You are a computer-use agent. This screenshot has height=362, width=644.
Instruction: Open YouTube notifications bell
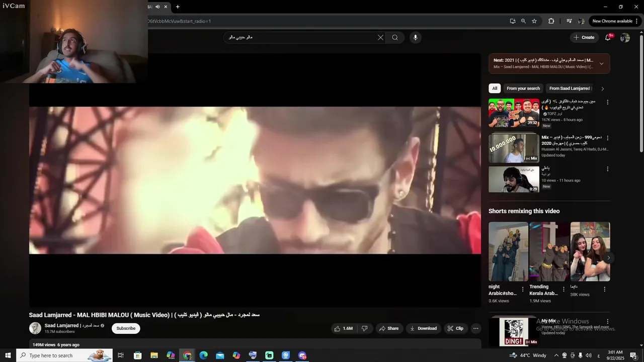608,37
